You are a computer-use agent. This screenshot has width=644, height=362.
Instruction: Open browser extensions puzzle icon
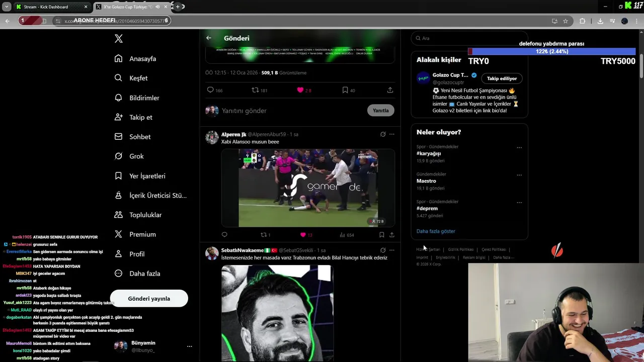pyautogui.click(x=583, y=21)
